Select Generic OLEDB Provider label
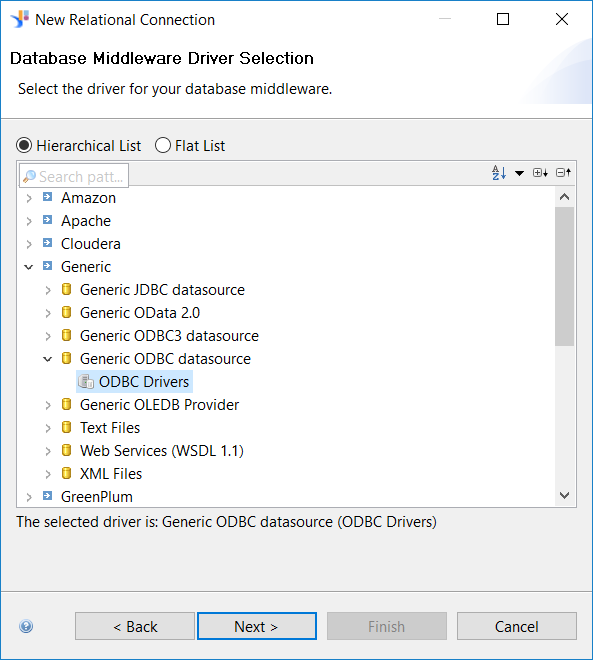593x660 pixels. pyautogui.click(x=160, y=405)
